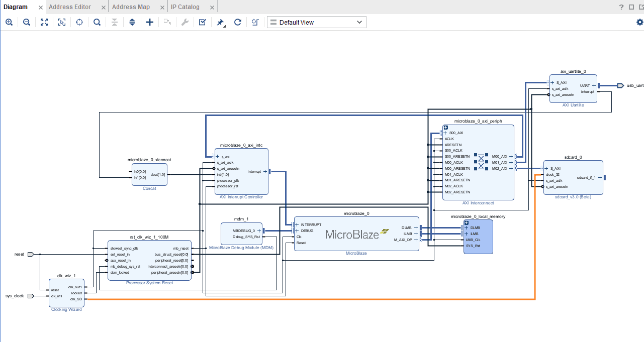The image size is (644, 342).
Task: Expand the M00_AXI interface pin
Action: tap(511, 157)
